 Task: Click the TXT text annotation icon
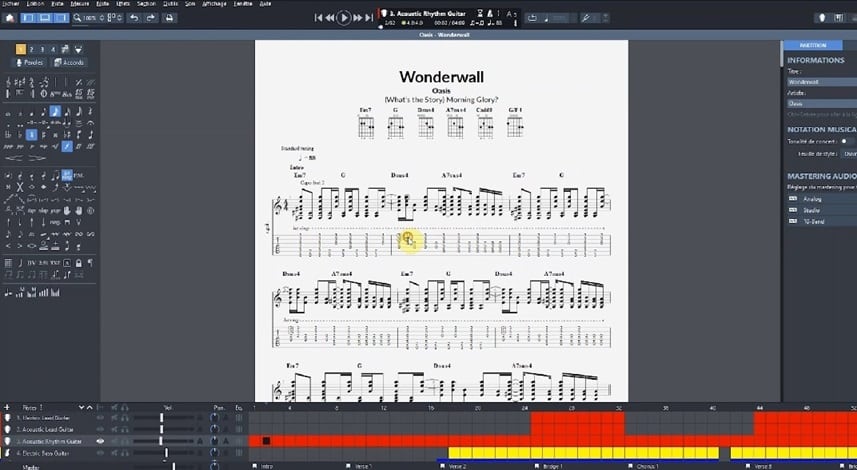55,263
